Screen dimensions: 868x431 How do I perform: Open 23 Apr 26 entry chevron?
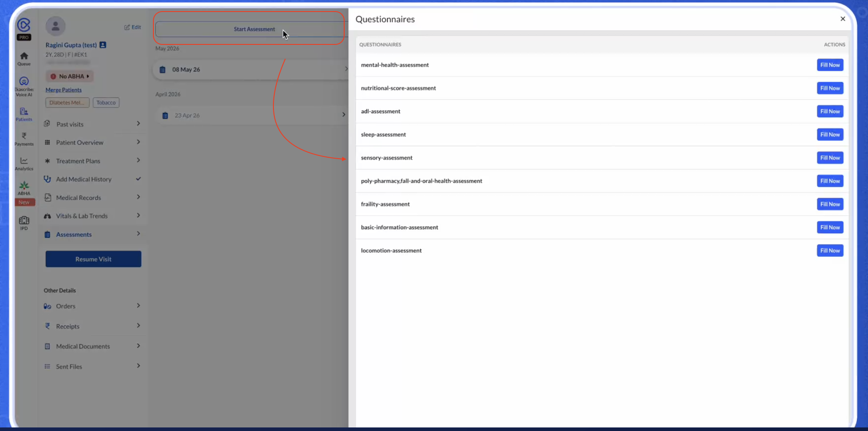(343, 115)
